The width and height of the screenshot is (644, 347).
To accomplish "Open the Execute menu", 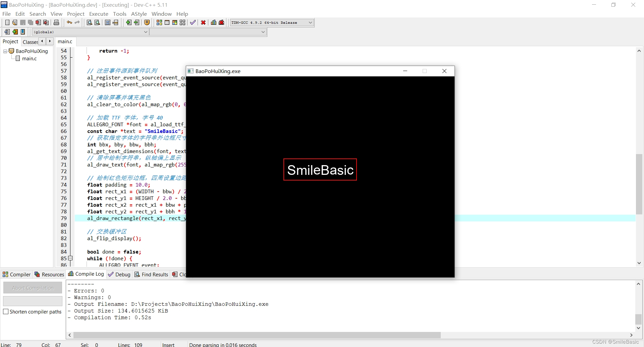I will [x=99, y=14].
